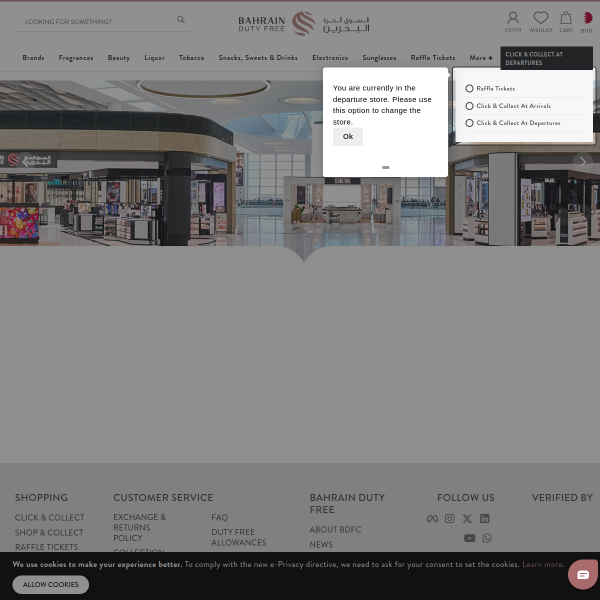Open the Liquor menu
600x600 pixels.
[155, 58]
